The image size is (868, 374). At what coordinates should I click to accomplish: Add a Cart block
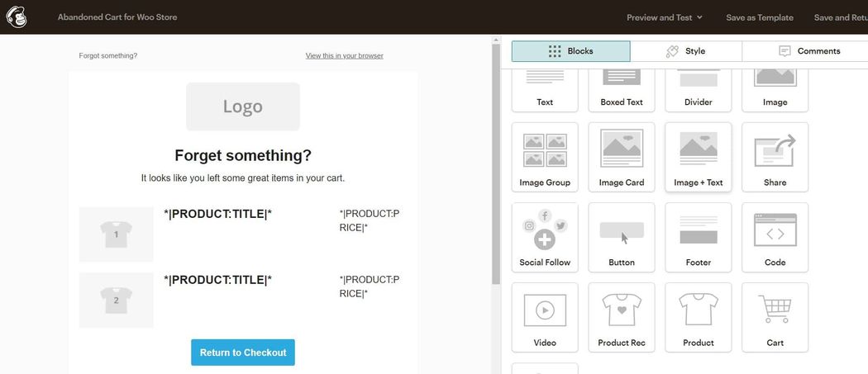775,318
